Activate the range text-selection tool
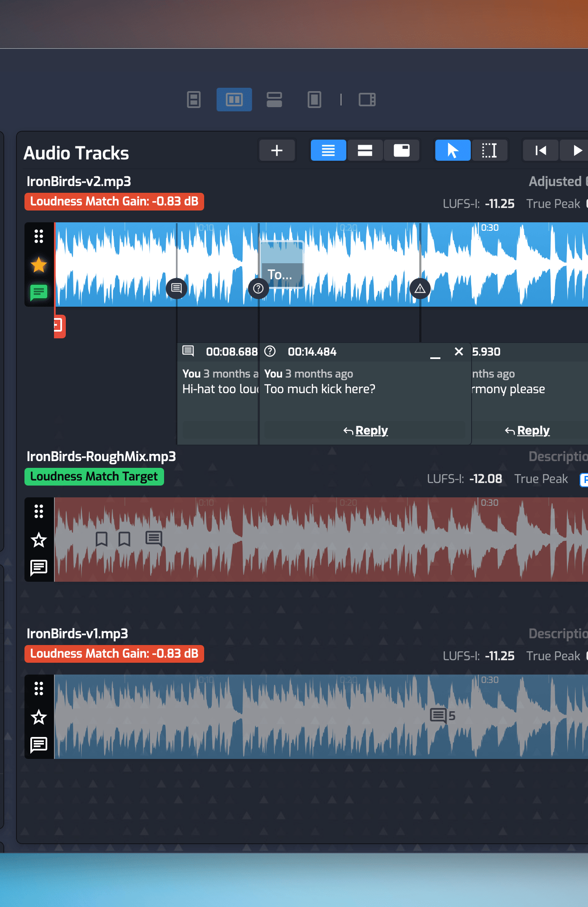The height and width of the screenshot is (907, 588). coord(489,150)
